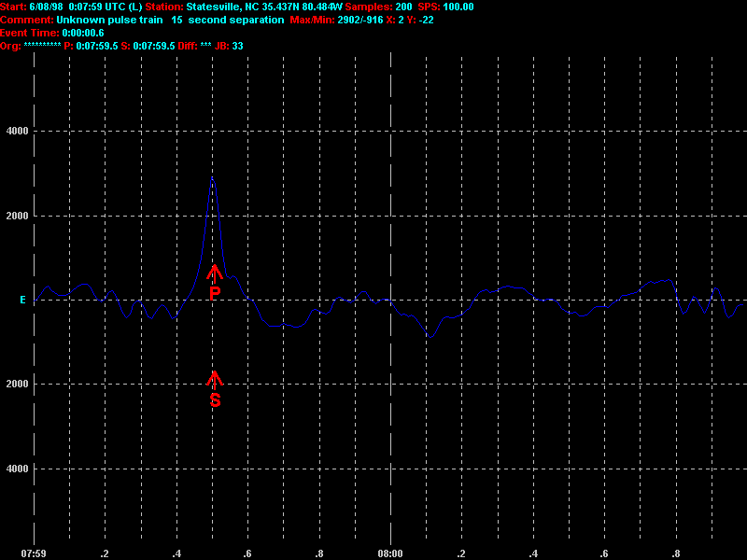This screenshot has height=560, width=747.
Task: Select the red S arrival marker arrow
Action: coord(214,380)
